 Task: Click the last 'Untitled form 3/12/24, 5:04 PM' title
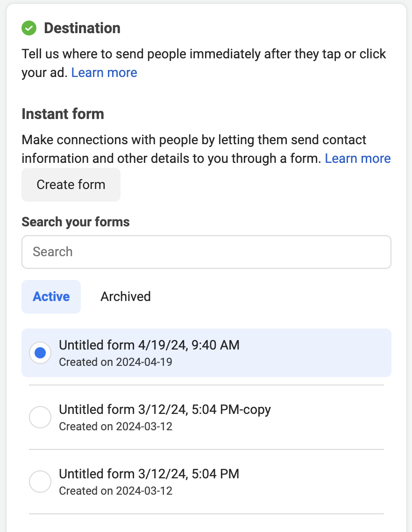(x=149, y=474)
